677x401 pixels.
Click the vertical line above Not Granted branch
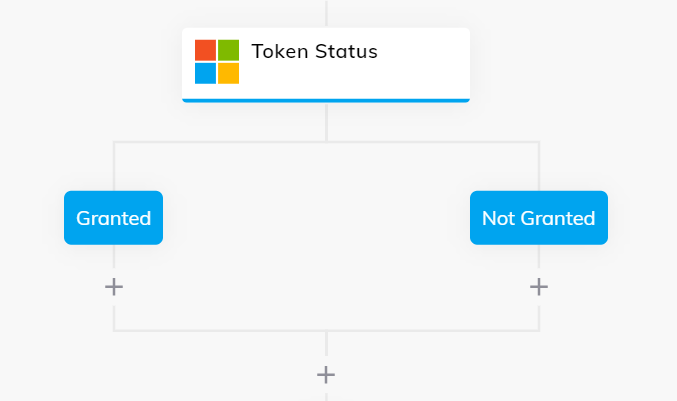click(x=539, y=166)
